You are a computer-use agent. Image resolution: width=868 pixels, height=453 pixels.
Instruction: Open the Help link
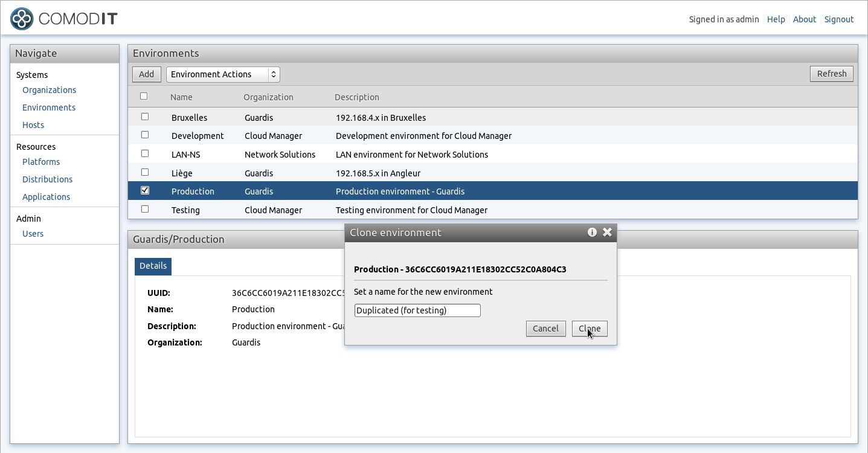tap(776, 19)
